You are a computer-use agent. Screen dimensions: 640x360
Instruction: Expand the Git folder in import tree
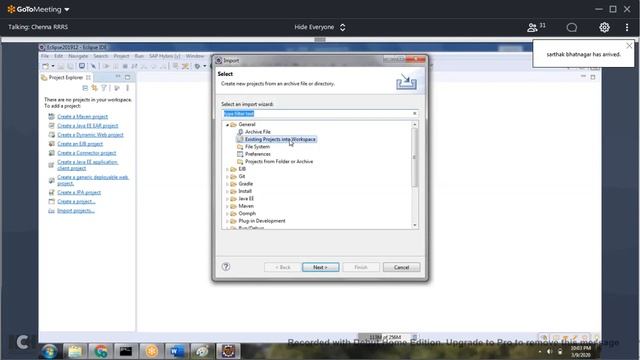pyautogui.click(x=227, y=176)
